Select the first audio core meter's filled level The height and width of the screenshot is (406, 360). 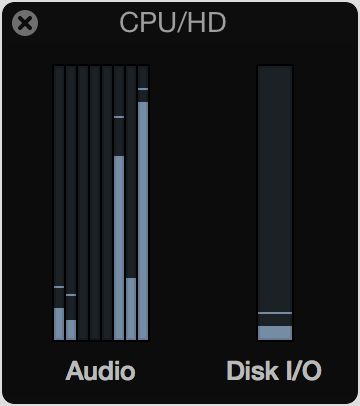click(x=59, y=324)
